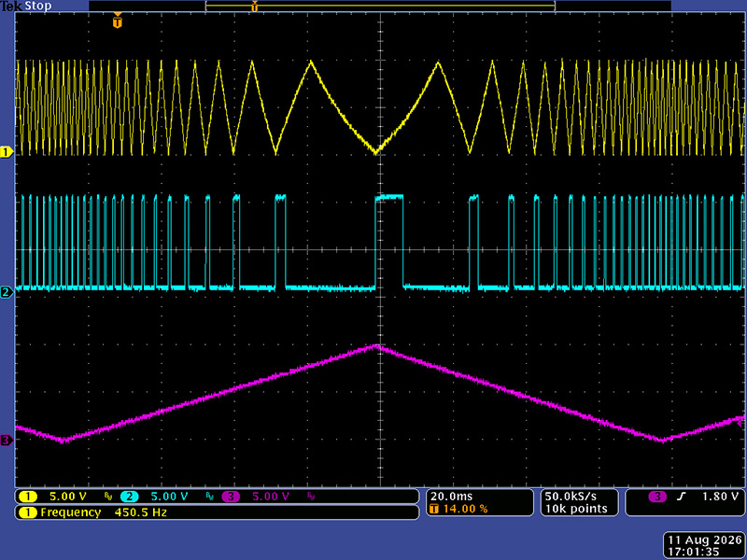Image resolution: width=747 pixels, height=560 pixels.
Task: Click the channel 3 magenta badge in readout
Action: pos(230,497)
